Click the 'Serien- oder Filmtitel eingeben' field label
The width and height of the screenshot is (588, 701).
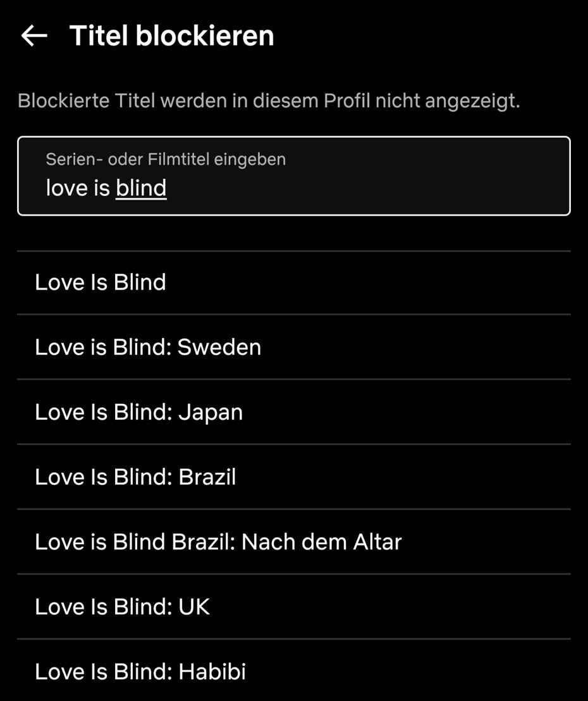click(x=166, y=159)
